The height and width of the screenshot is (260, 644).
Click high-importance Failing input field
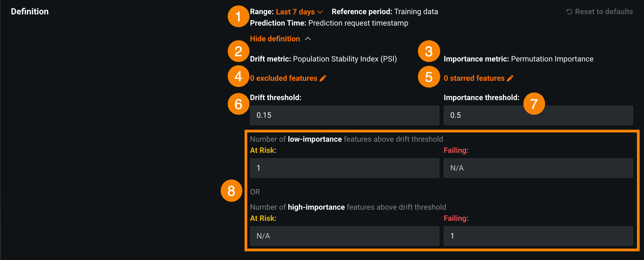(538, 236)
